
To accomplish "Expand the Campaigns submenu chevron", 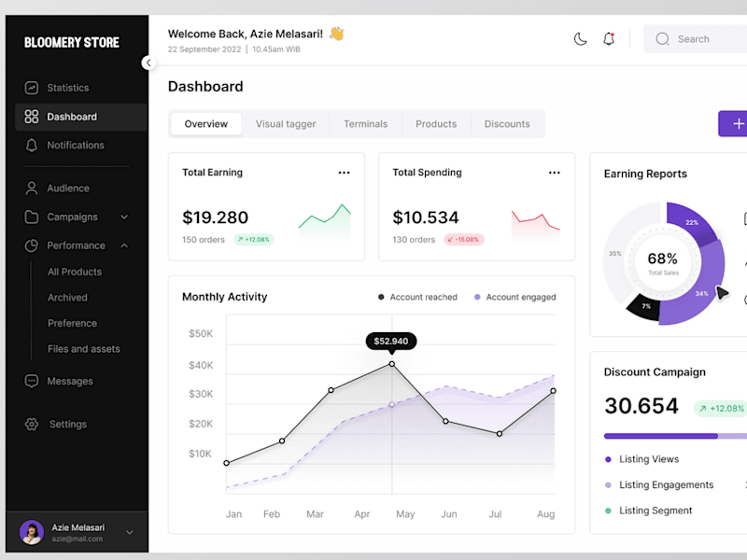I will coord(124,217).
